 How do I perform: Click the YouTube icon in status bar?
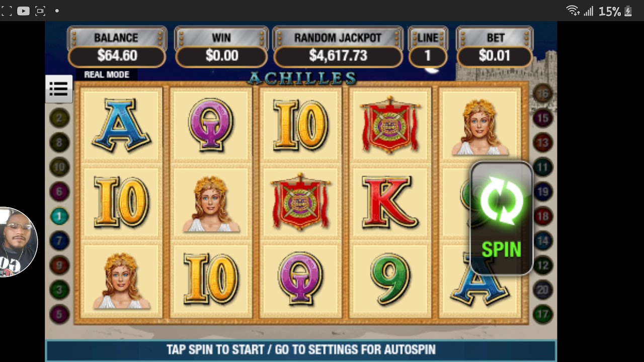coord(23,11)
